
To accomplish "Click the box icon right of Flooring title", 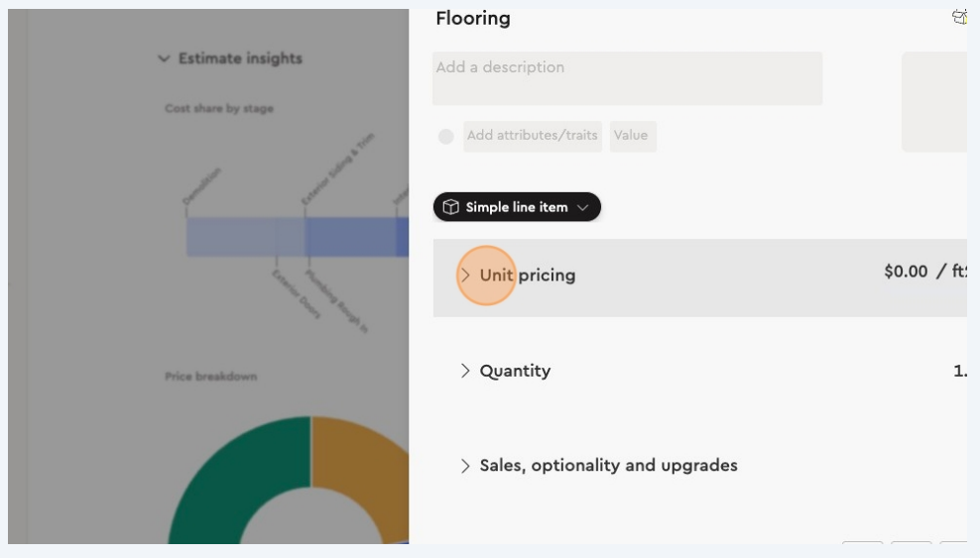I will (x=959, y=17).
